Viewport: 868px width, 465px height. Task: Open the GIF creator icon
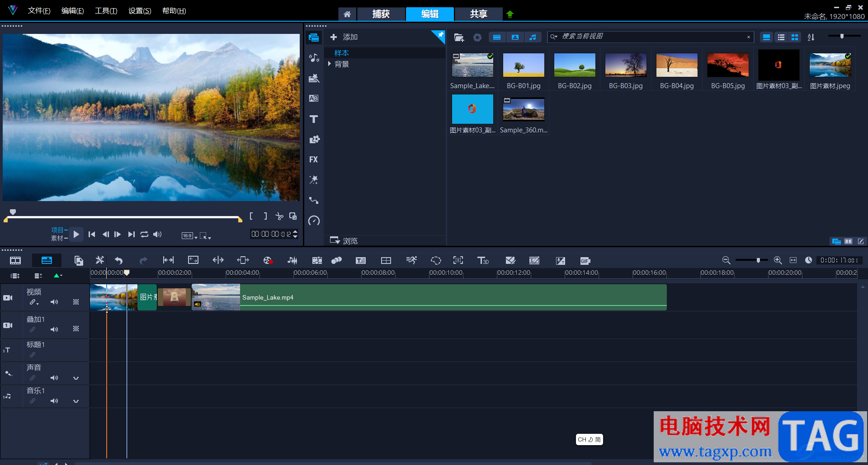tap(585, 261)
